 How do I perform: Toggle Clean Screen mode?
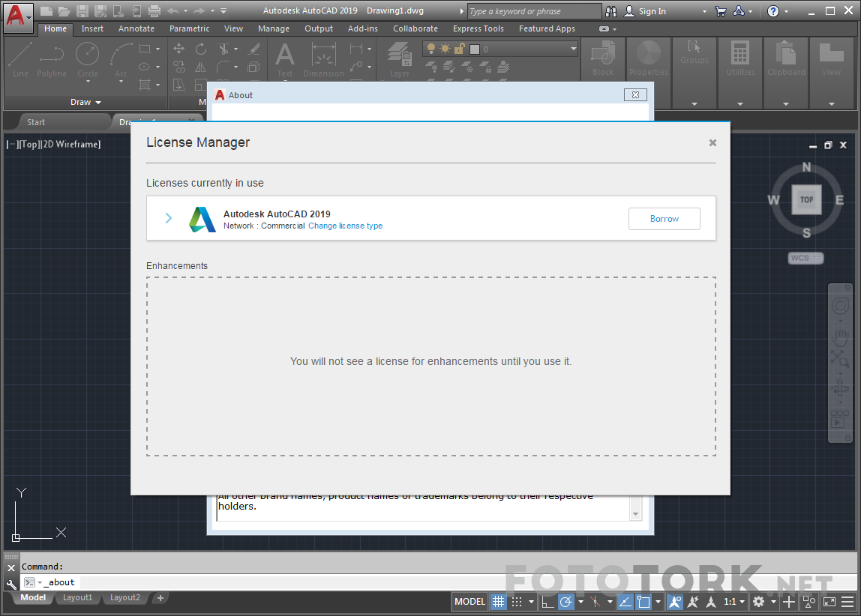point(829,602)
